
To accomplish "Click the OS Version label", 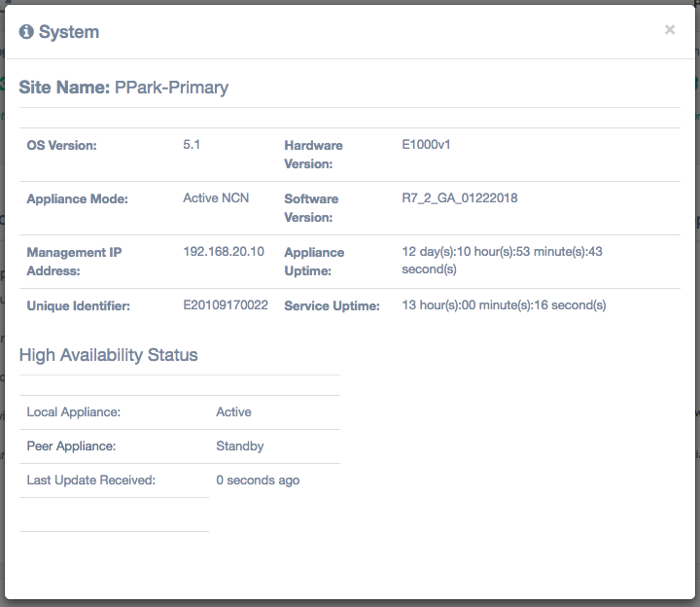I will point(61,145).
